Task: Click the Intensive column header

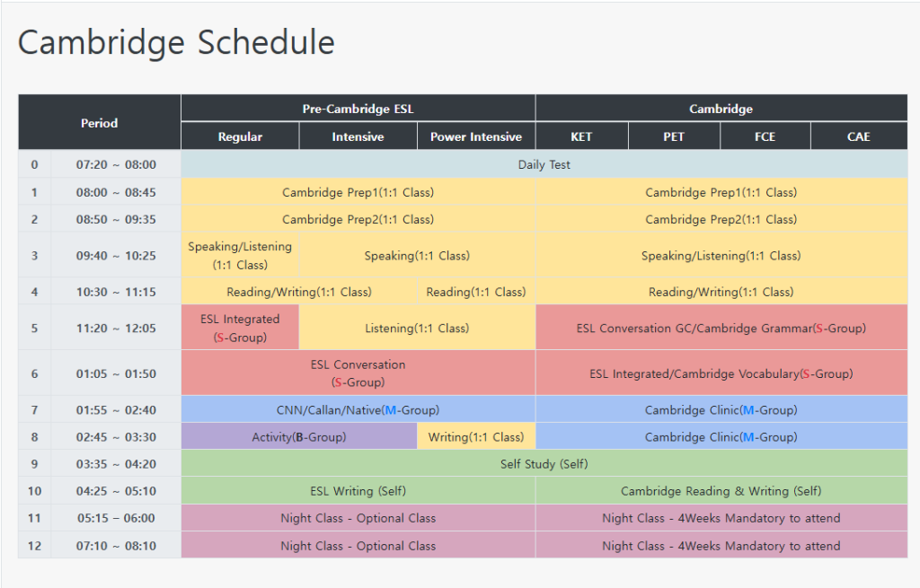Action: 358,136
